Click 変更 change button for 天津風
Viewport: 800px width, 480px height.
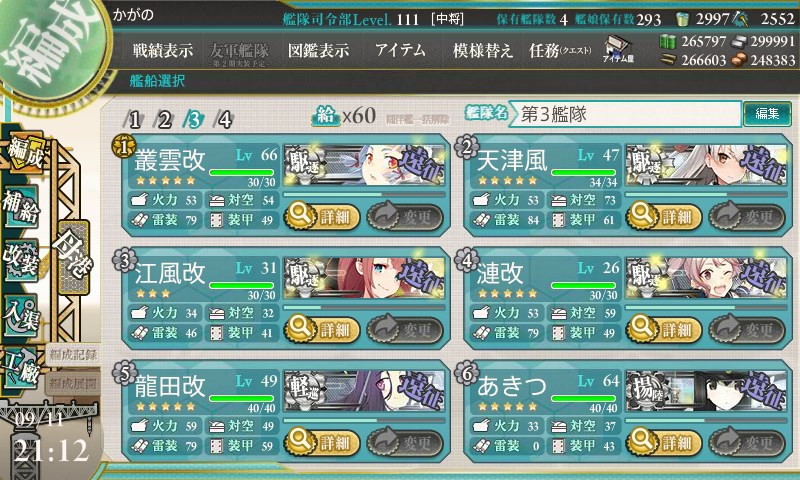pos(746,216)
